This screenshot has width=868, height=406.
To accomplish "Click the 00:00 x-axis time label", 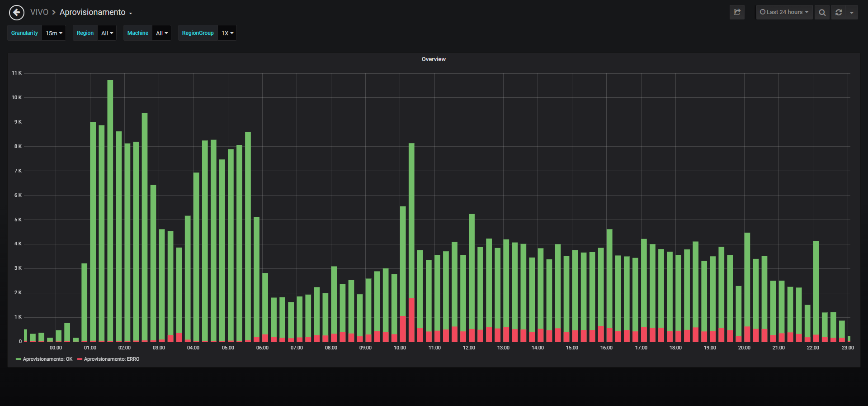I will point(56,348).
